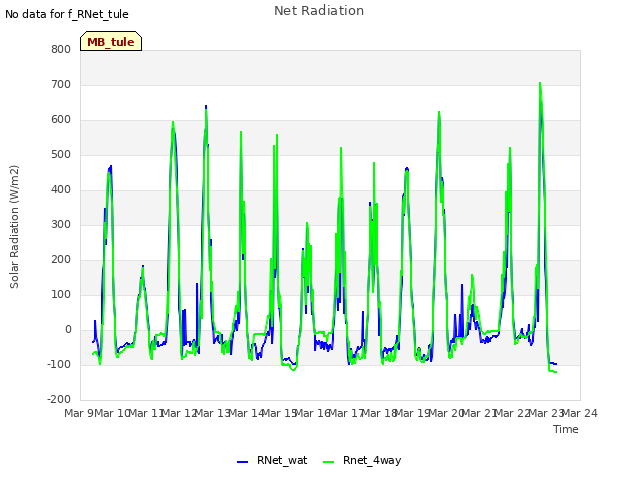Click the 600 y-axis tick label
Screen dimensions: 640x480
(61, 120)
